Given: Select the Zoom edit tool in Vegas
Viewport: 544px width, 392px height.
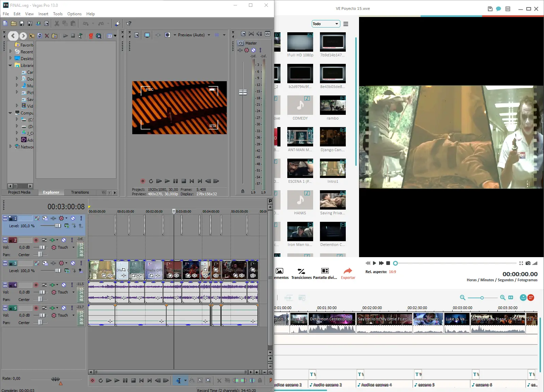Looking at the screenshot, I should (208, 380).
